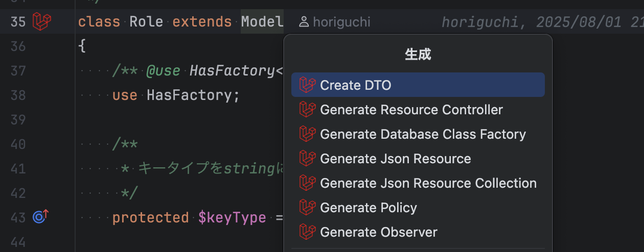The image size is (644, 252).
Task: Click line number 44 in the gutter
Action: click(x=18, y=242)
